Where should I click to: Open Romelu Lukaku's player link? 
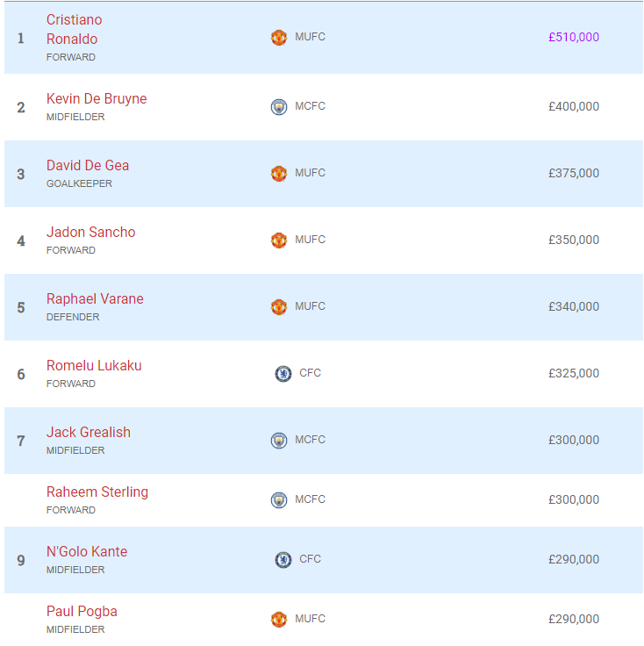point(94,365)
